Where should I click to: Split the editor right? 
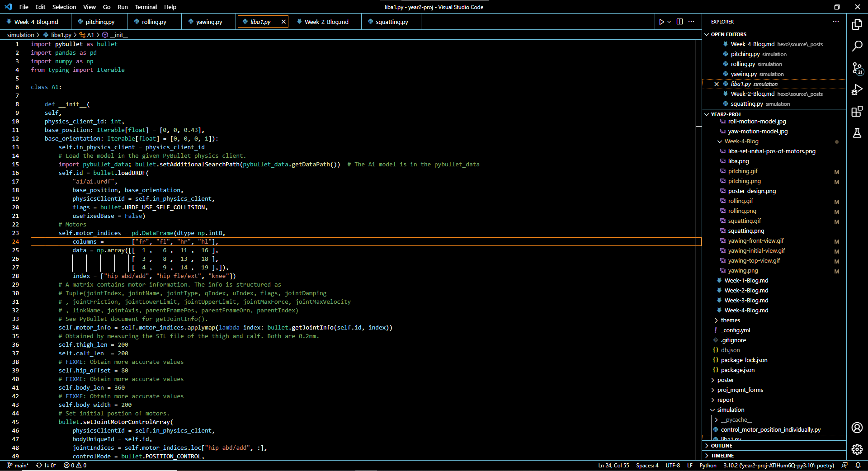pos(679,22)
